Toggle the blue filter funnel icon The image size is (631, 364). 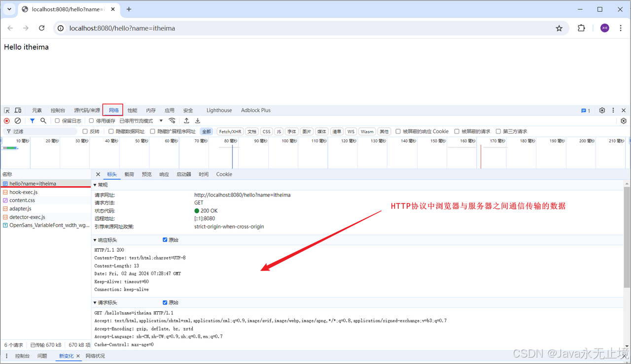pos(32,121)
